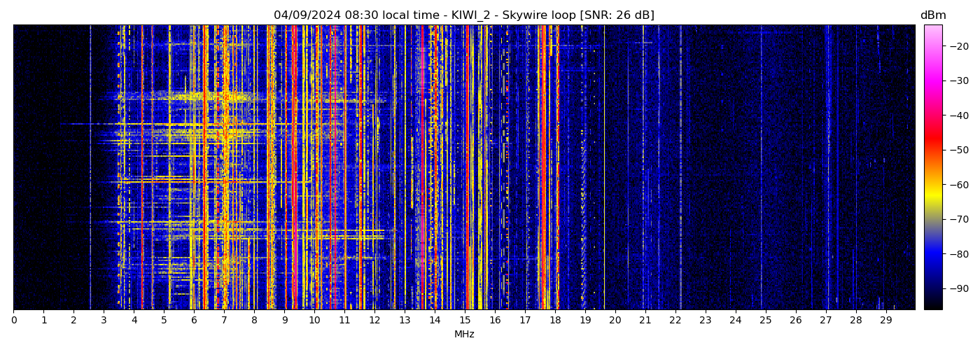Select the 10 MHz tick label on the x-axis
Screen dimensions: 980x350
click(314, 321)
